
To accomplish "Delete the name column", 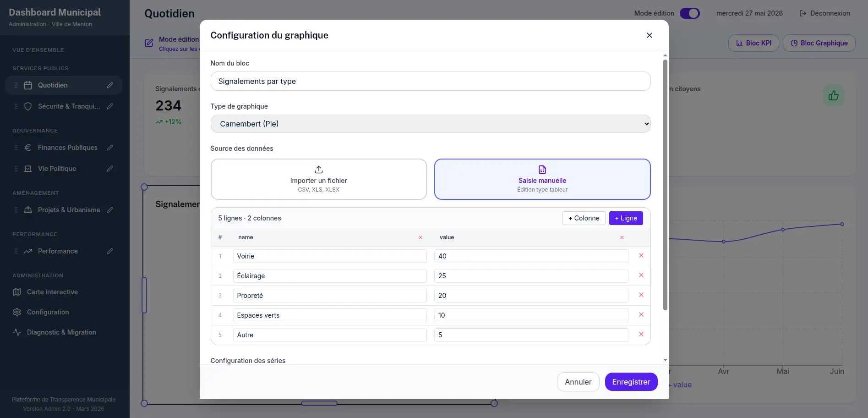I will point(420,237).
